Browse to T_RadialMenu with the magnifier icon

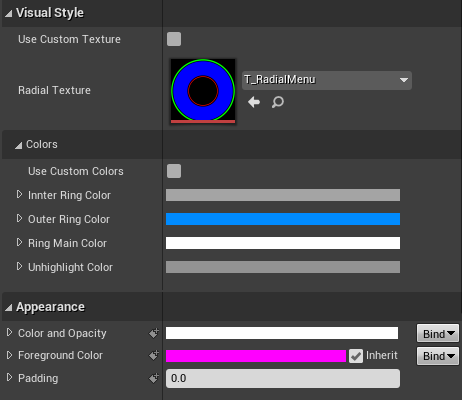click(277, 102)
